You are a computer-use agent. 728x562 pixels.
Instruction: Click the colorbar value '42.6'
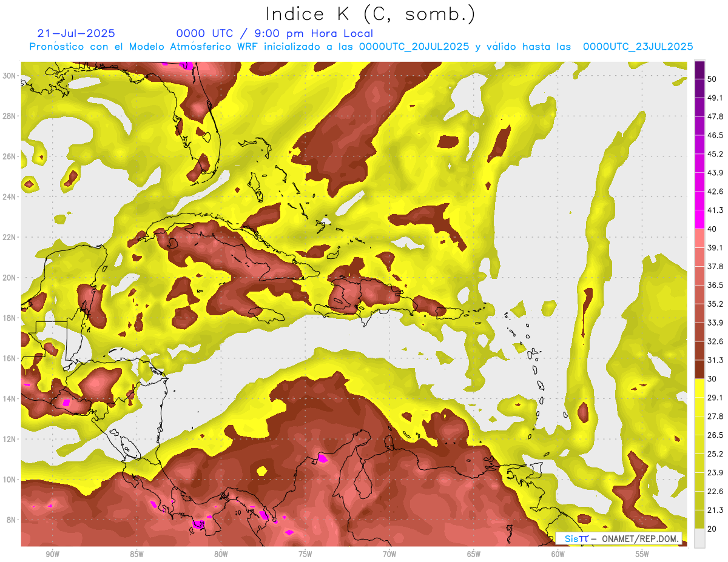point(716,192)
